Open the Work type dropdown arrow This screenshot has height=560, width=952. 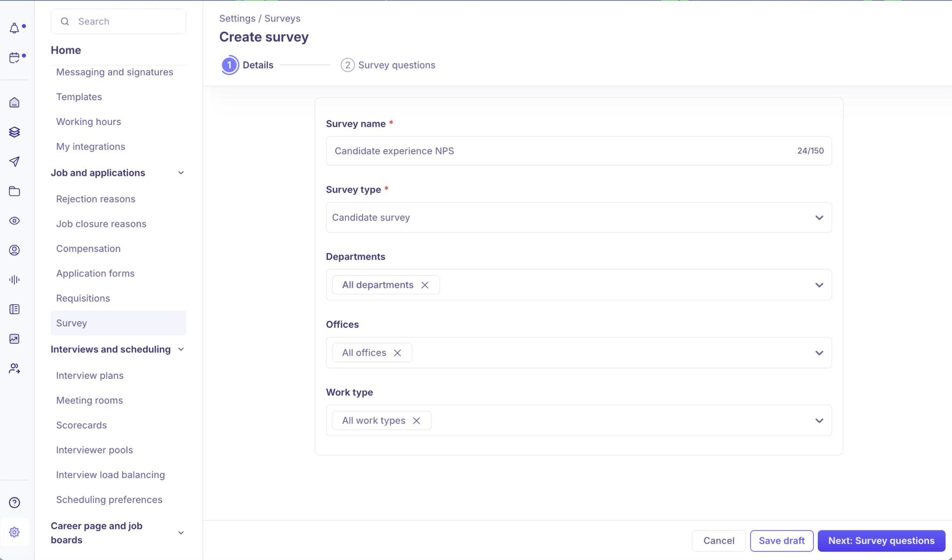click(819, 420)
